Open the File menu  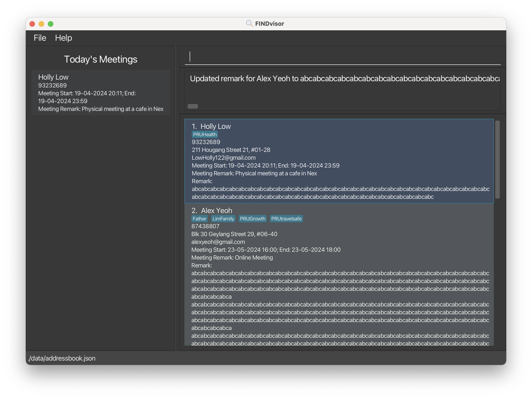tap(40, 38)
